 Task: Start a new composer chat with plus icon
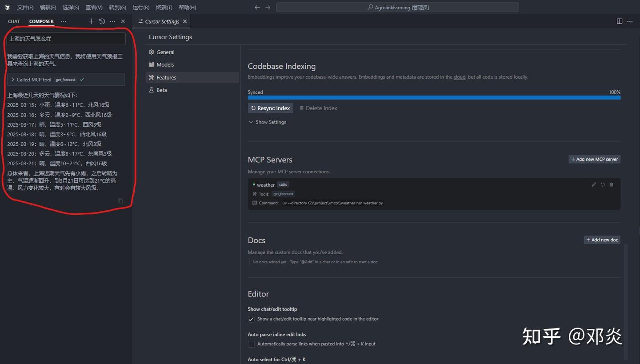91,21
